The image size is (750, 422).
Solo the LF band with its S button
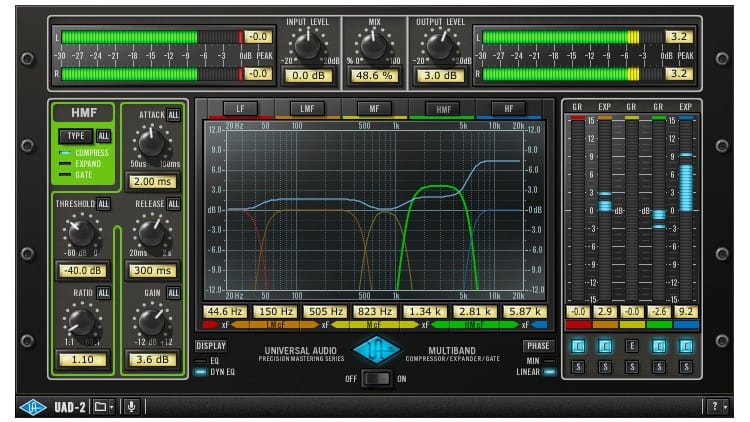578,367
